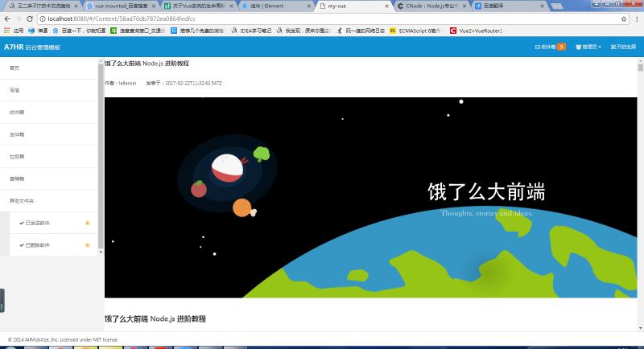Switch to the 组件 | Element tab
Image resolution: width=644 pixels, height=349 pixels.
276,6
